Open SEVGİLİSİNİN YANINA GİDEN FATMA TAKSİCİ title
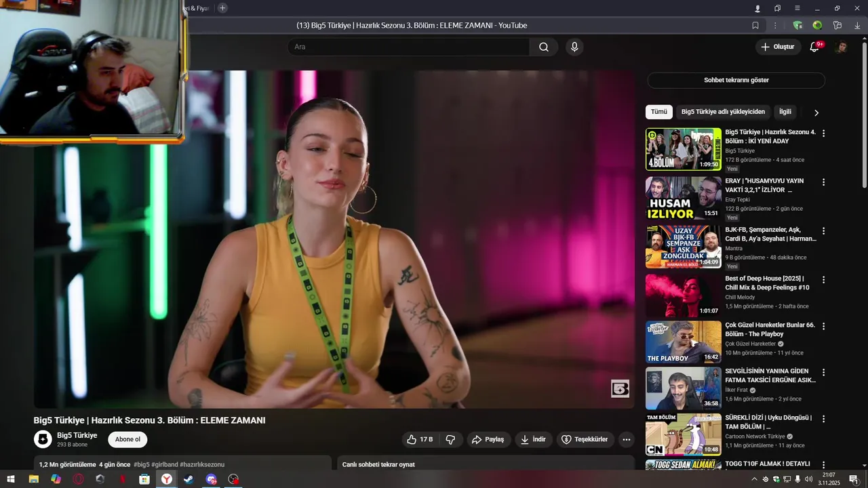 (x=770, y=375)
